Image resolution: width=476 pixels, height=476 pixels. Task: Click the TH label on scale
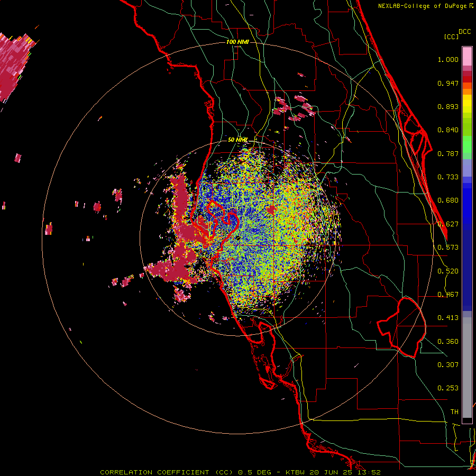[x=454, y=412]
